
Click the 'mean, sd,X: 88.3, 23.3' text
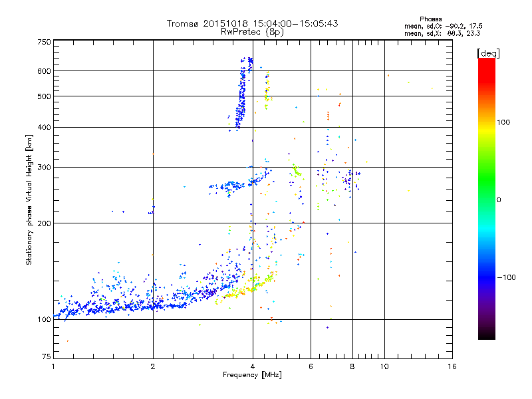pos(442,33)
